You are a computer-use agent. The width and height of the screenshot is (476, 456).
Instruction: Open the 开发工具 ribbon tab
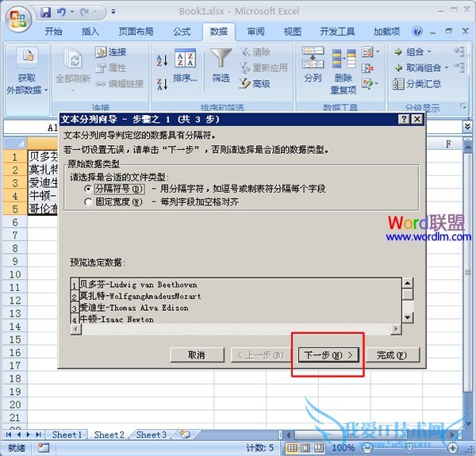338,32
